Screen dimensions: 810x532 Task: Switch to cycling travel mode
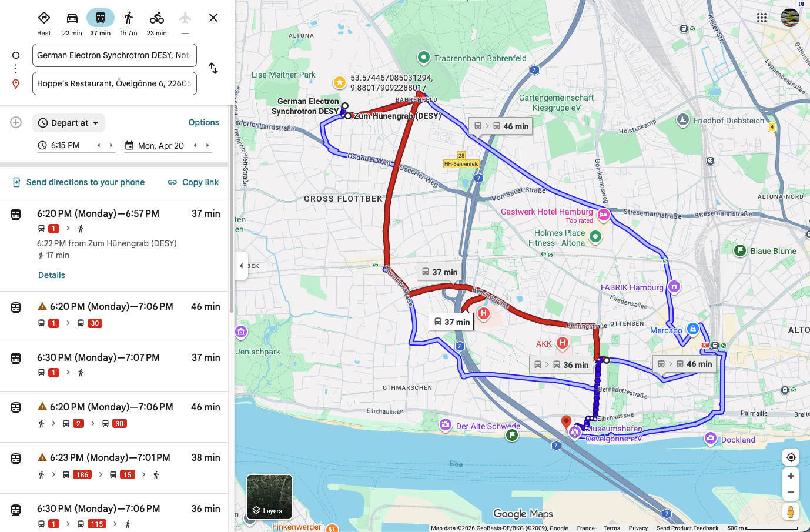(x=157, y=18)
